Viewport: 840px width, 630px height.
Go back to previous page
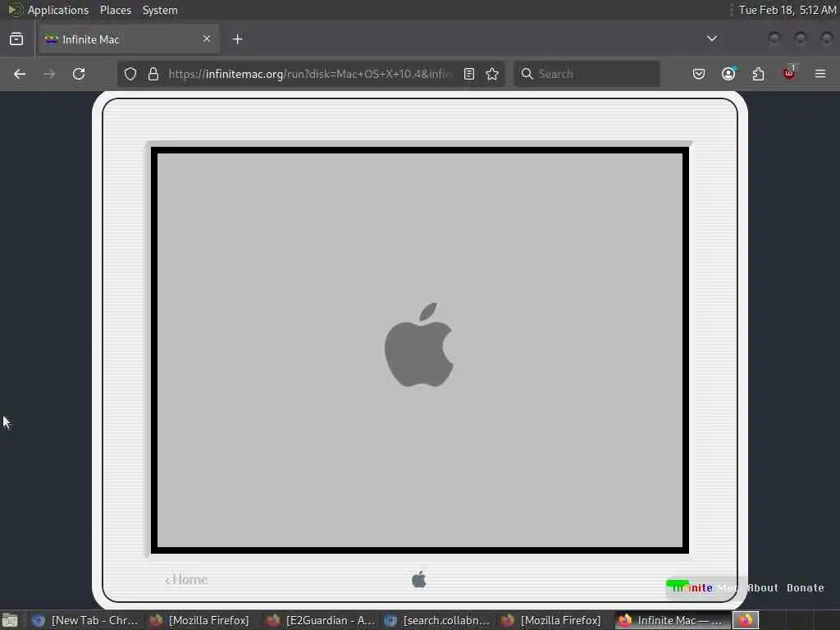coord(20,74)
